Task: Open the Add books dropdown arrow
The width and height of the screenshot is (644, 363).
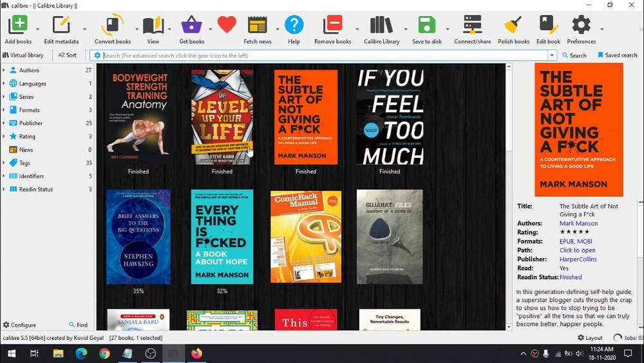Action: (x=37, y=29)
